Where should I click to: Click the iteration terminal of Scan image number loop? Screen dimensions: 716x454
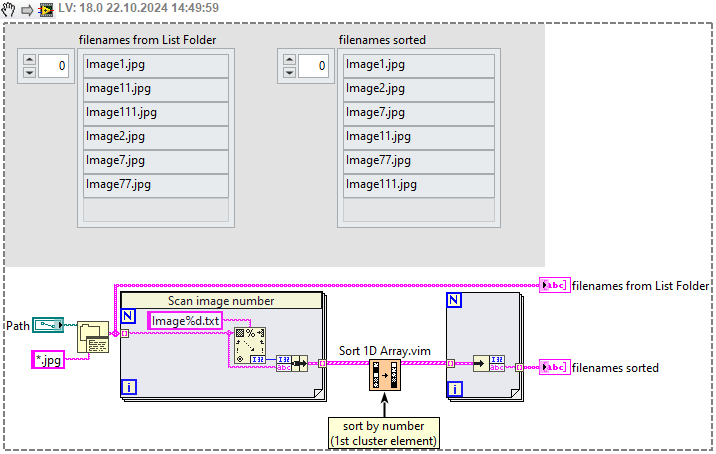(x=128, y=387)
